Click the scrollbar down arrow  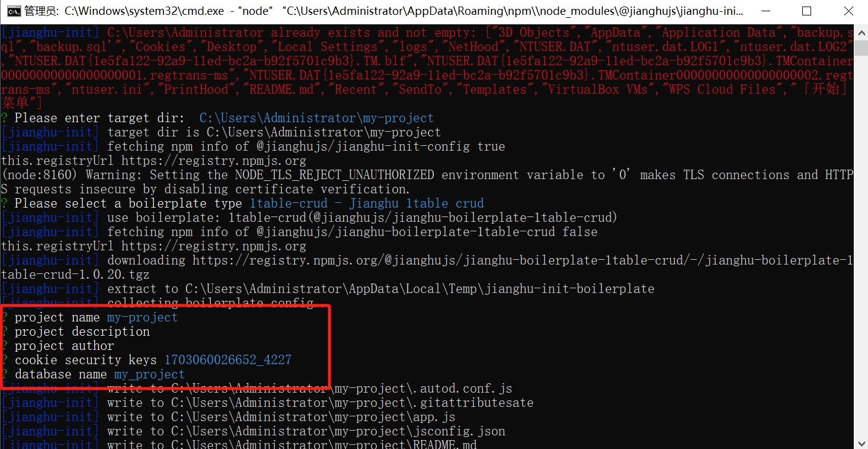pos(861,442)
